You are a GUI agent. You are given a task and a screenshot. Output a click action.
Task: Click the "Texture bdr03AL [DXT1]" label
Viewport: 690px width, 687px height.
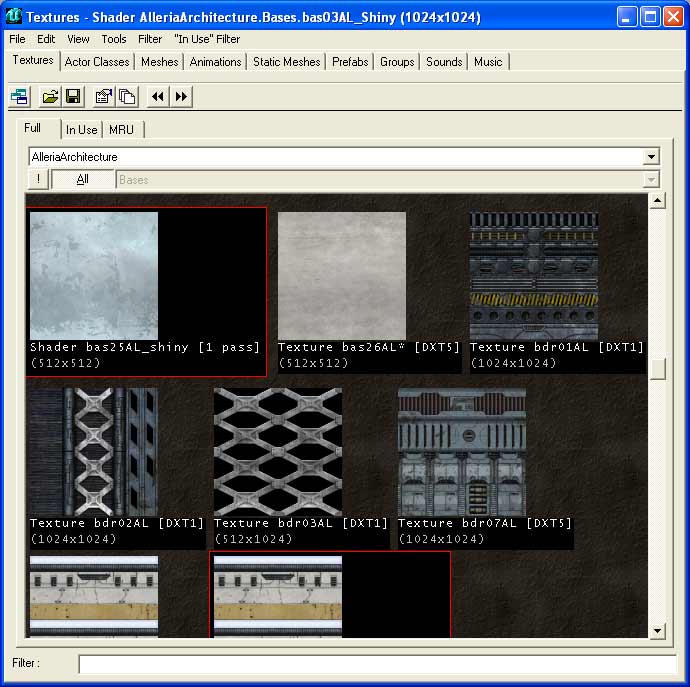tap(301, 523)
